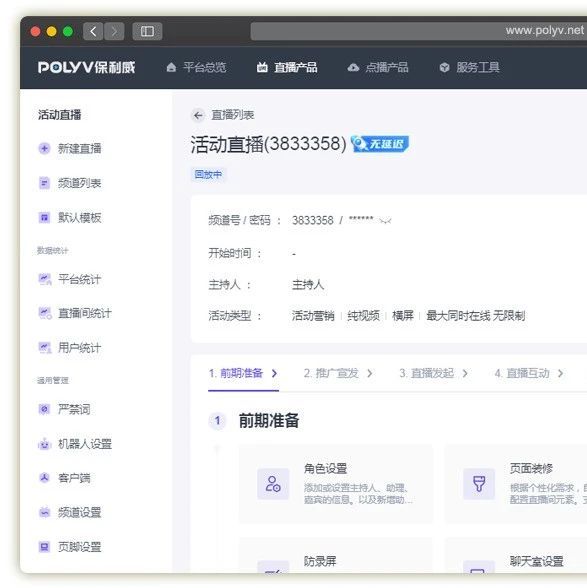Click the chevron after 前期准备 tab
Screen dimensions: 587x588
point(275,374)
